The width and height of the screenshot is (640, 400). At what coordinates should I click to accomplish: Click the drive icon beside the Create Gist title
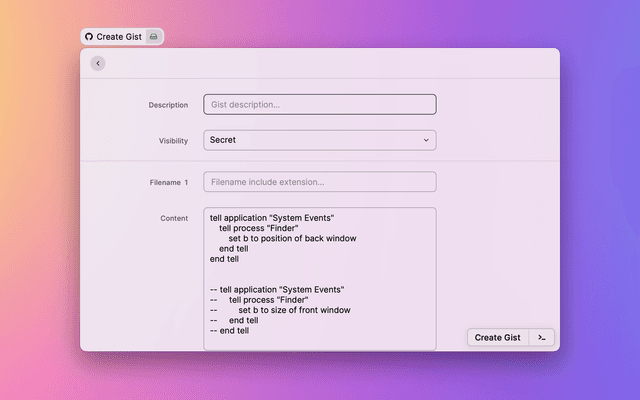click(x=153, y=37)
